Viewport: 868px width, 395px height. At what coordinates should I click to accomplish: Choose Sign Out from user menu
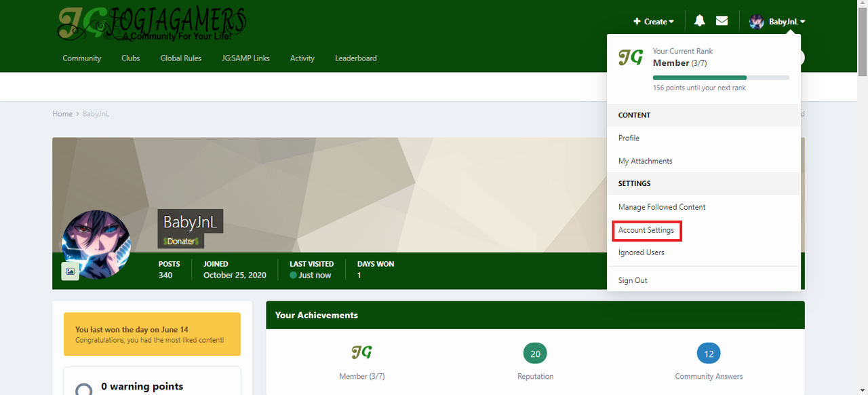tap(704, 280)
